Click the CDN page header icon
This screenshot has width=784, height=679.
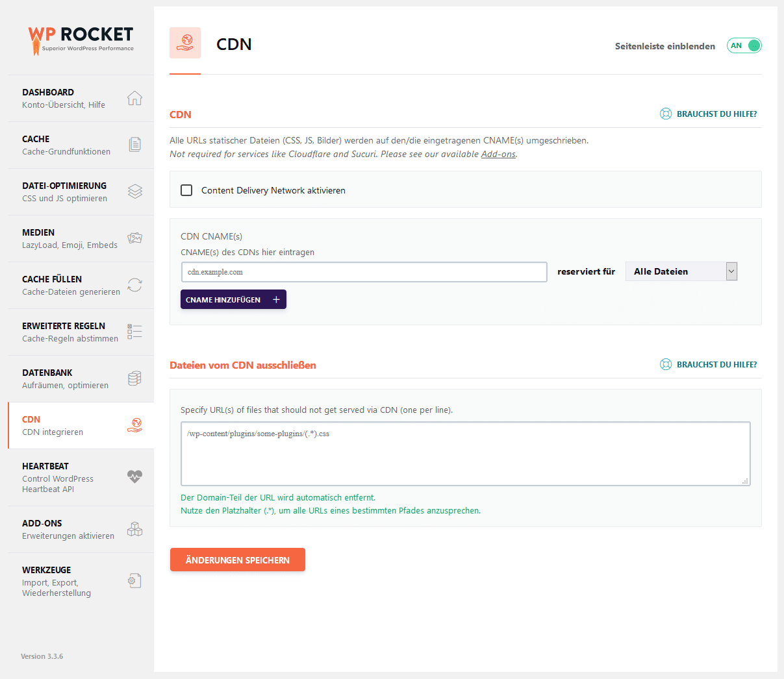185,43
